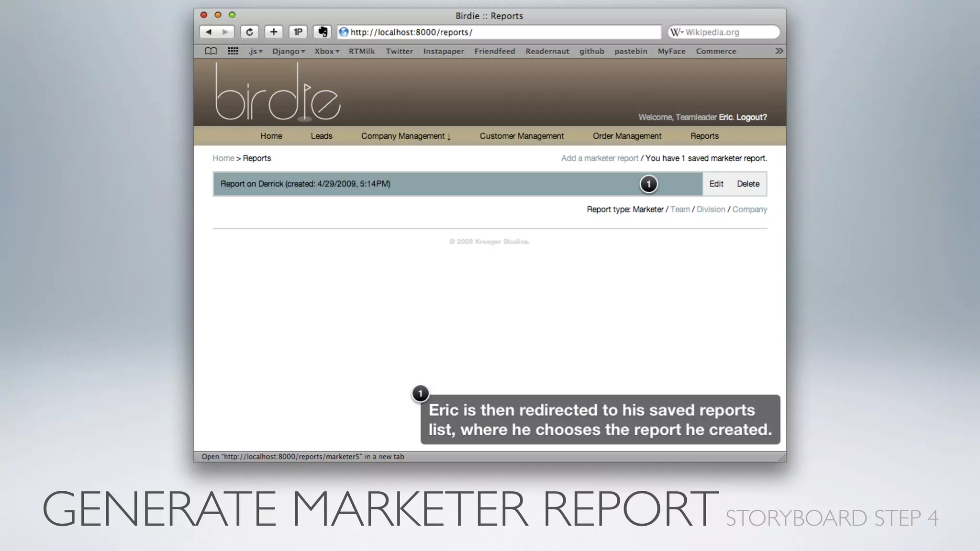Open the Friendfeed bookmark
This screenshot has height=551, width=980.
(x=495, y=51)
